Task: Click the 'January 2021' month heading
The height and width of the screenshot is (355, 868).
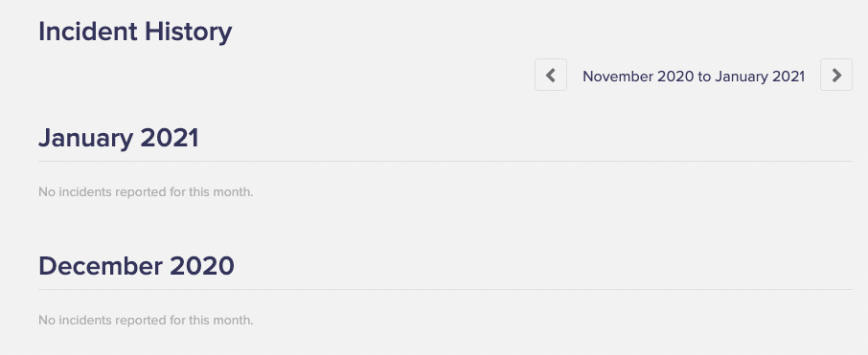Action: click(119, 138)
